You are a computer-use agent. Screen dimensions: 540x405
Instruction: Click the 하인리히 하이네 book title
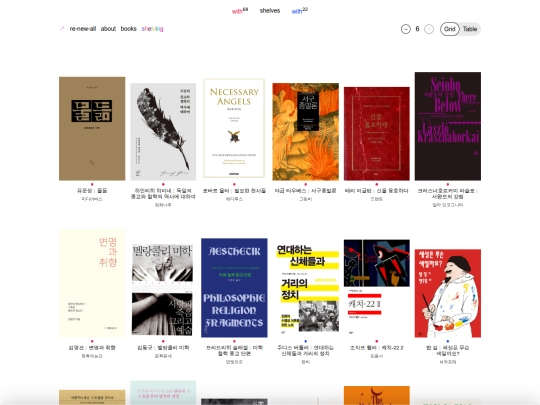(163, 194)
